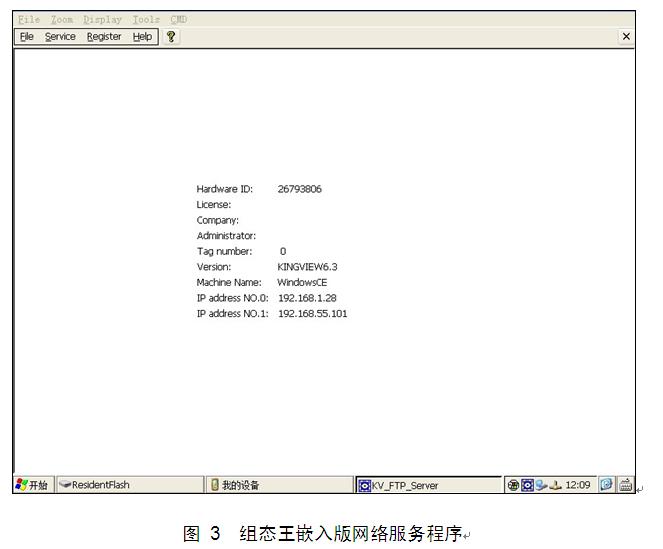Close the network service window with X
The width and height of the screenshot is (663, 549).
626,37
